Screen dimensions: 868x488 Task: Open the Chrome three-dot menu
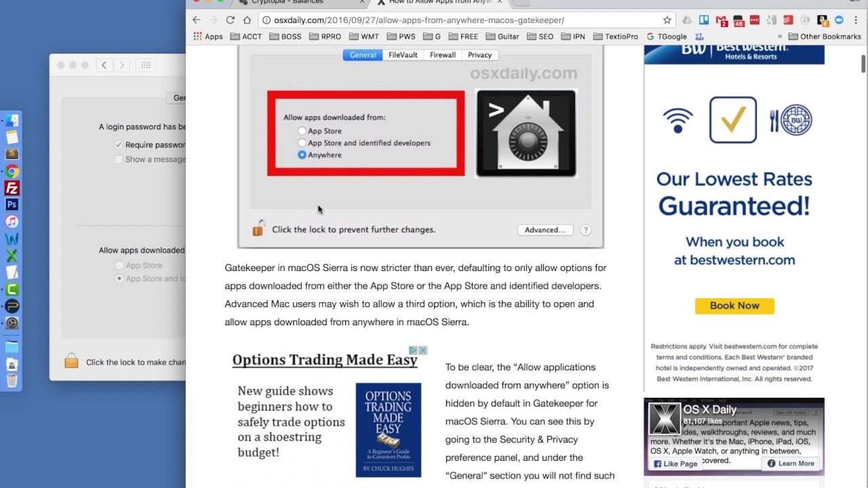tap(856, 20)
